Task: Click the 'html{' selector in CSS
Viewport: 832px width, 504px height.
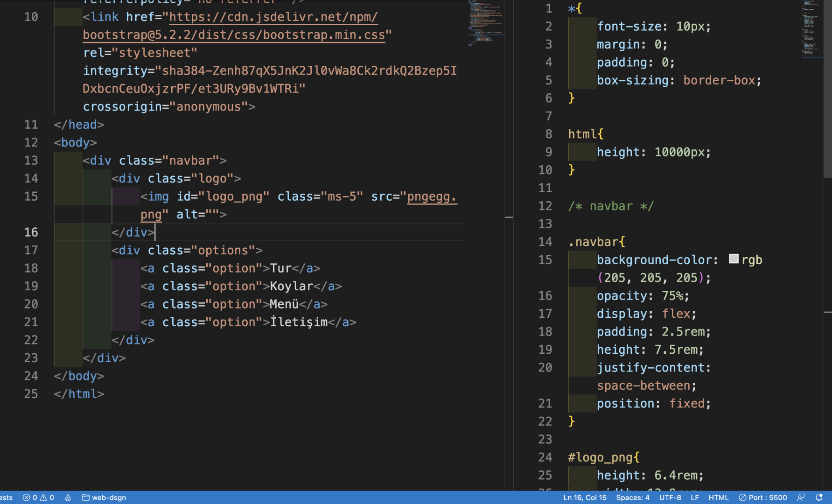Action: tap(586, 134)
